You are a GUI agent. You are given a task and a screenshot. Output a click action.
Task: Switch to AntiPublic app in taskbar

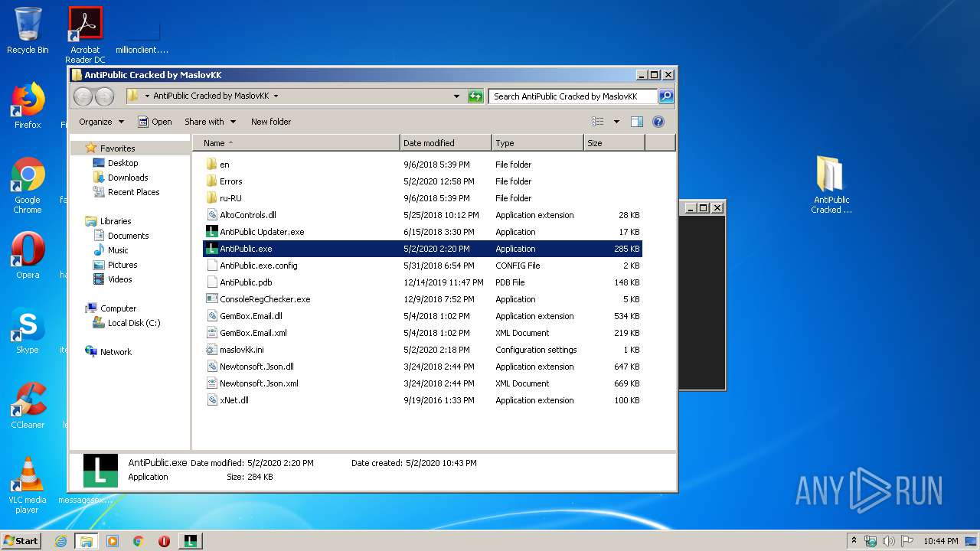point(191,541)
